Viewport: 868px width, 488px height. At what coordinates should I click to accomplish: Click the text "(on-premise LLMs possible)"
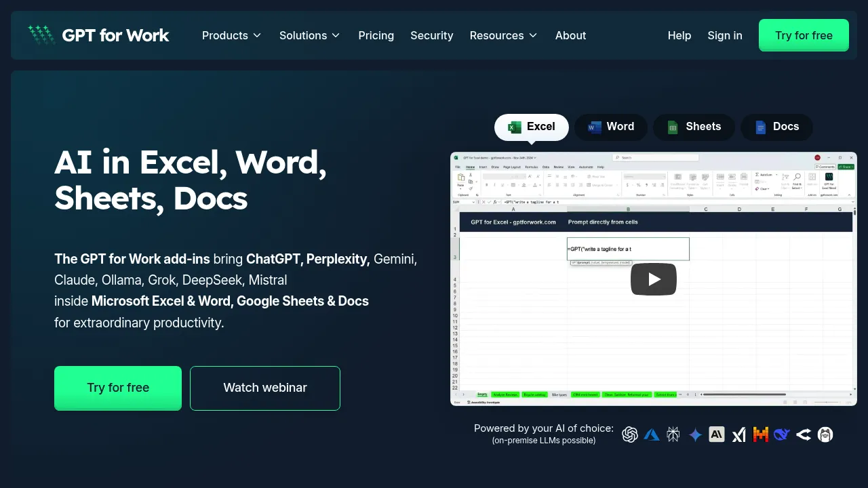(544, 441)
